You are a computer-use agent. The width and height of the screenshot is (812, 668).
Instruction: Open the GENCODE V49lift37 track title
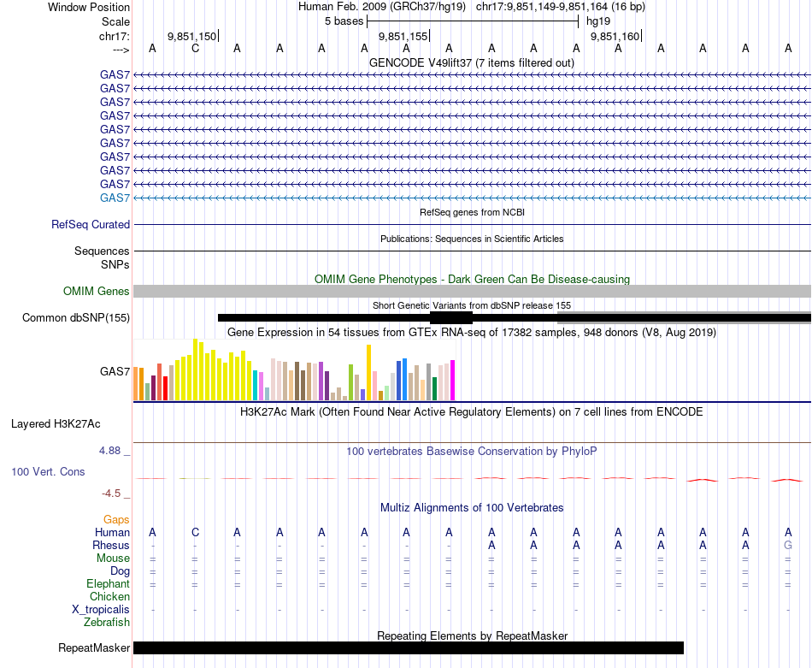471,62
